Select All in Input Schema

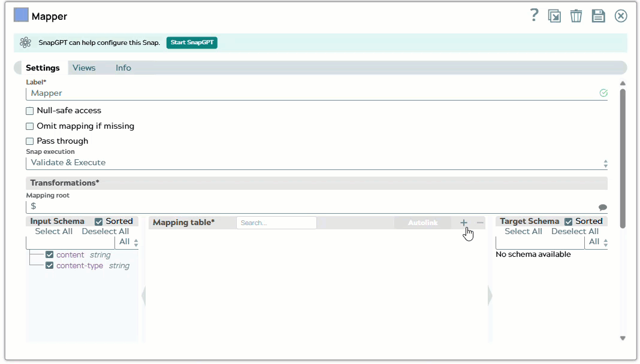click(54, 232)
